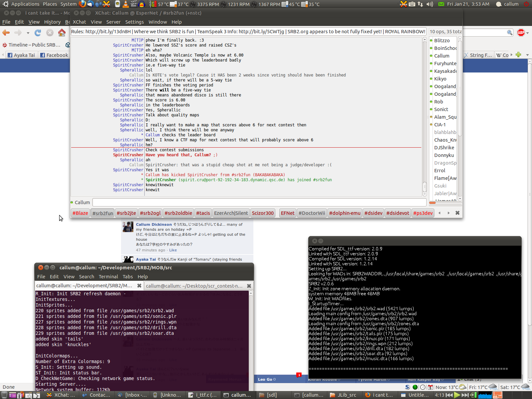Launch Audacity from the top panel

point(142,4)
